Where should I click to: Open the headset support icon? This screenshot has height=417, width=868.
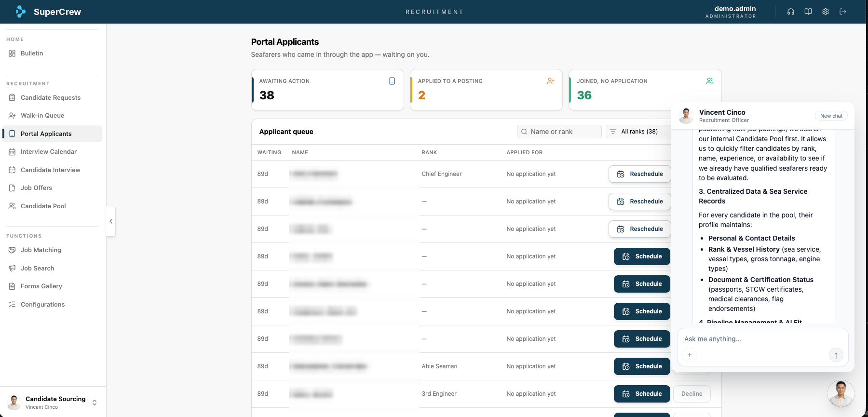coord(791,12)
